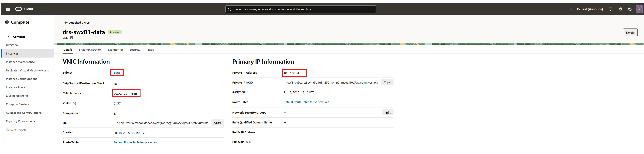Screen dimensions: 644x154
Task: Open the notifications bell
Action: 620,9
